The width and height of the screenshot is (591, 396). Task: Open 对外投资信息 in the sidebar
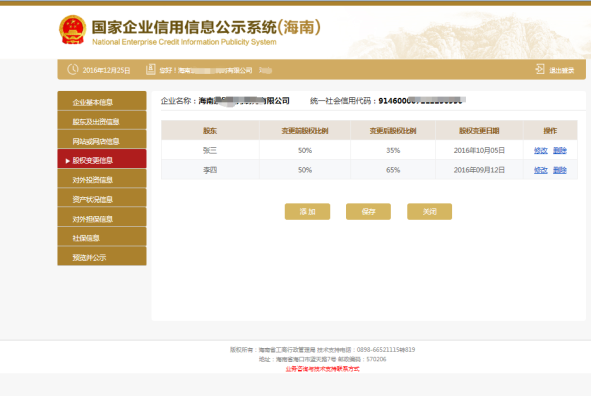(102, 180)
